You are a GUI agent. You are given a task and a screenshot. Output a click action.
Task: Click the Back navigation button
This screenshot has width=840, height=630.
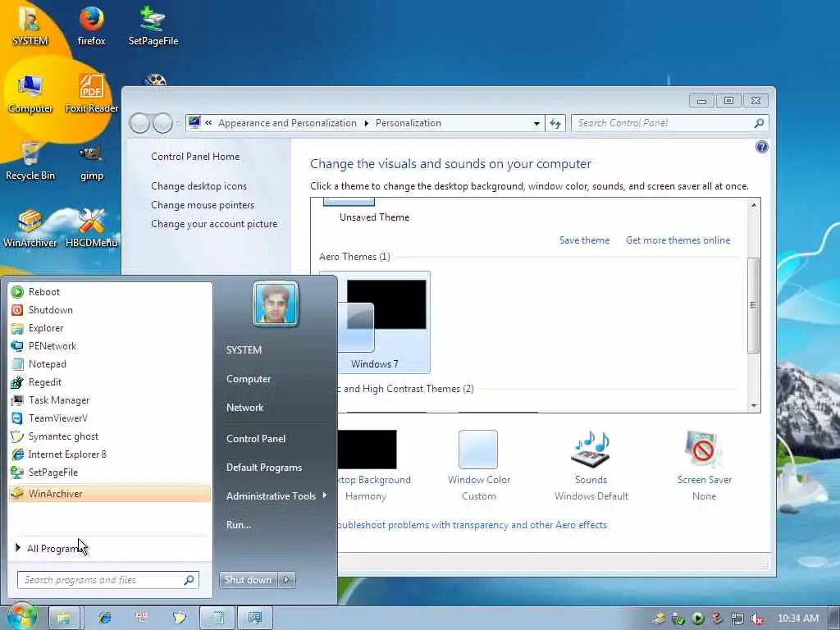139,123
